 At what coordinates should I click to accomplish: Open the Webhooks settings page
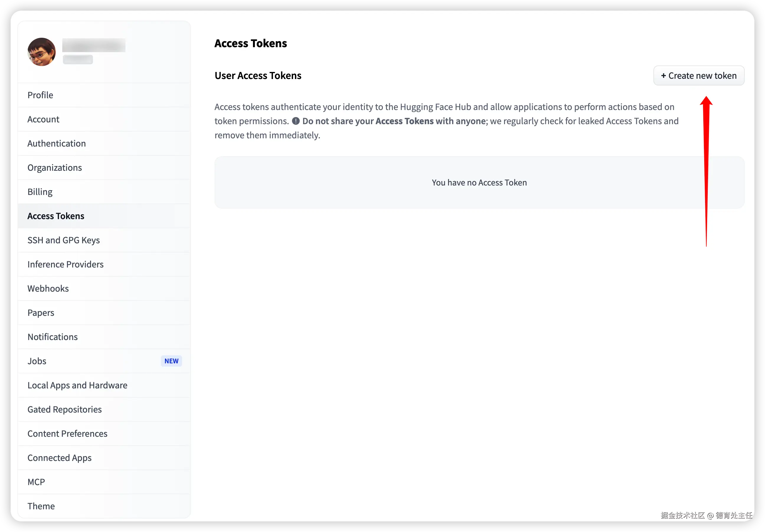tap(48, 289)
